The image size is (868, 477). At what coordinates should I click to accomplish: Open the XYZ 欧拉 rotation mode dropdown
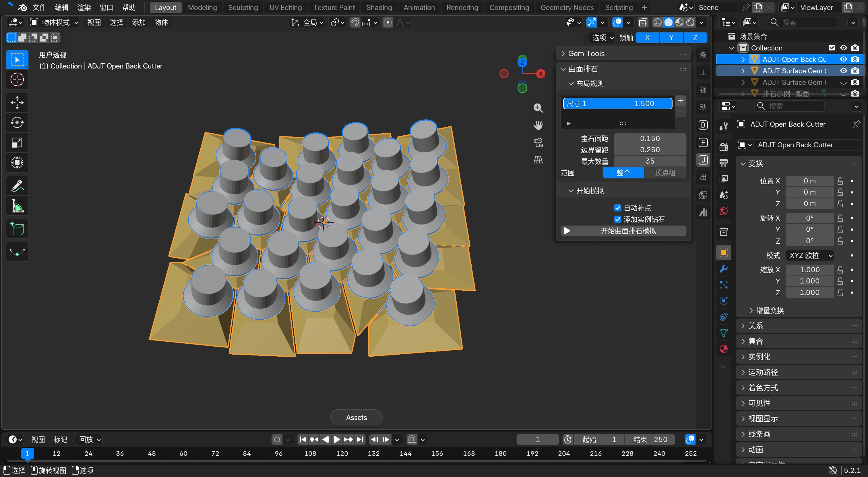810,255
